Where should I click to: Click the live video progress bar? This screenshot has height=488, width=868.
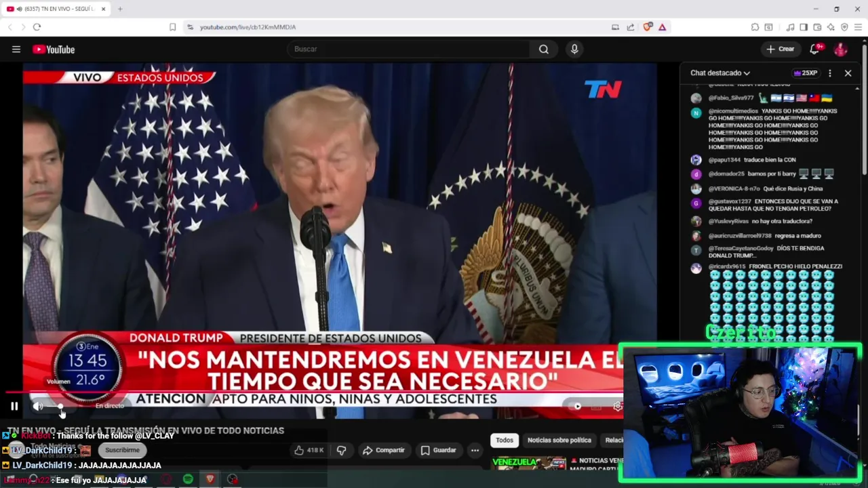(x=315, y=392)
